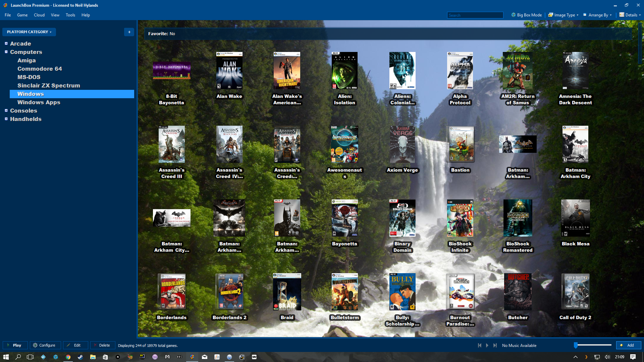644x362 pixels.
Task: Expand the Consoles tree node
Action: [x=6, y=110]
